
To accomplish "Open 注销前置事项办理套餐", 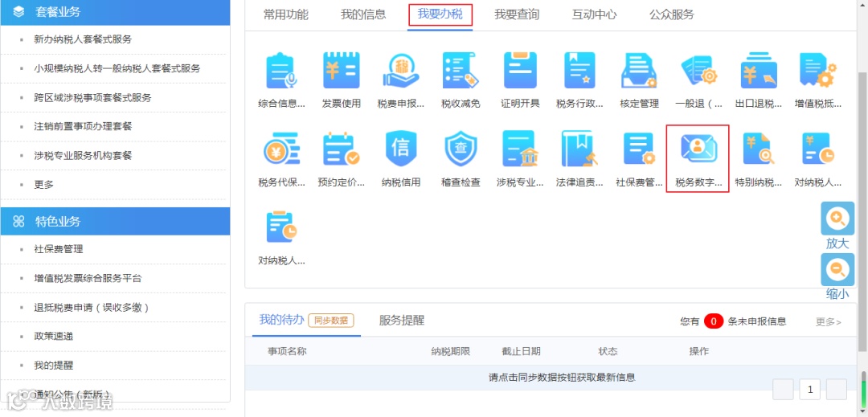I will coord(83,127).
